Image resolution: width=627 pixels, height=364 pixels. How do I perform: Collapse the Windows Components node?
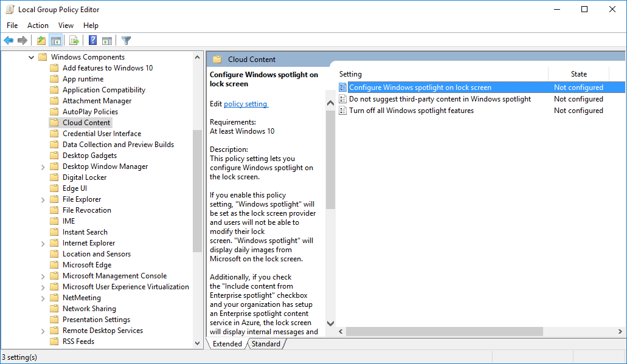click(31, 57)
